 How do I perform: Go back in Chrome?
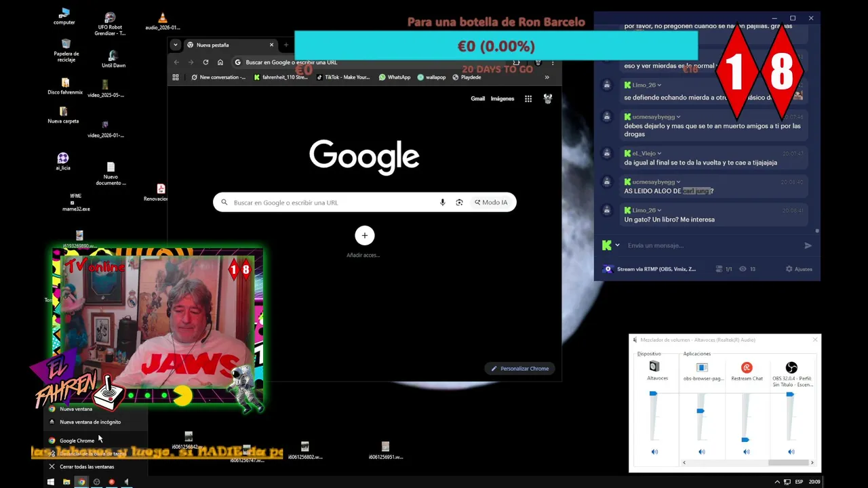click(176, 62)
